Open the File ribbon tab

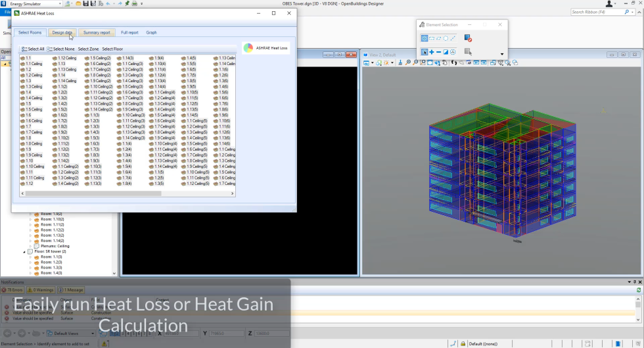tap(7, 12)
